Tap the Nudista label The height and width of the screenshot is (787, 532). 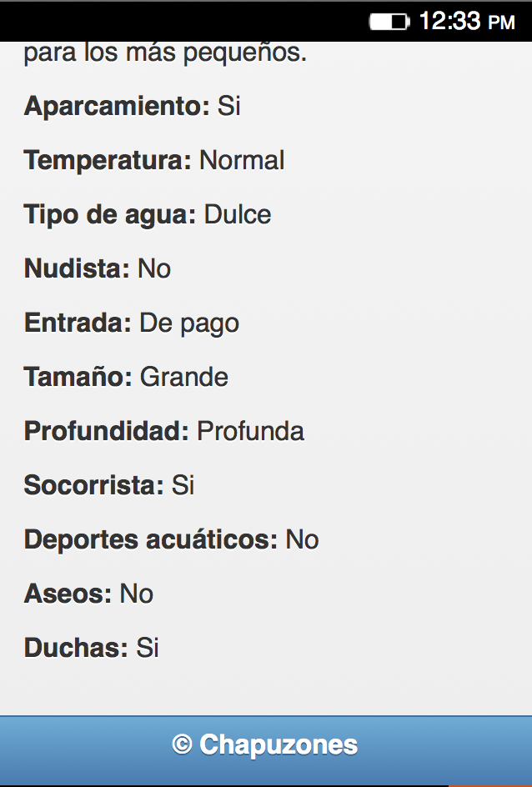[77, 268]
